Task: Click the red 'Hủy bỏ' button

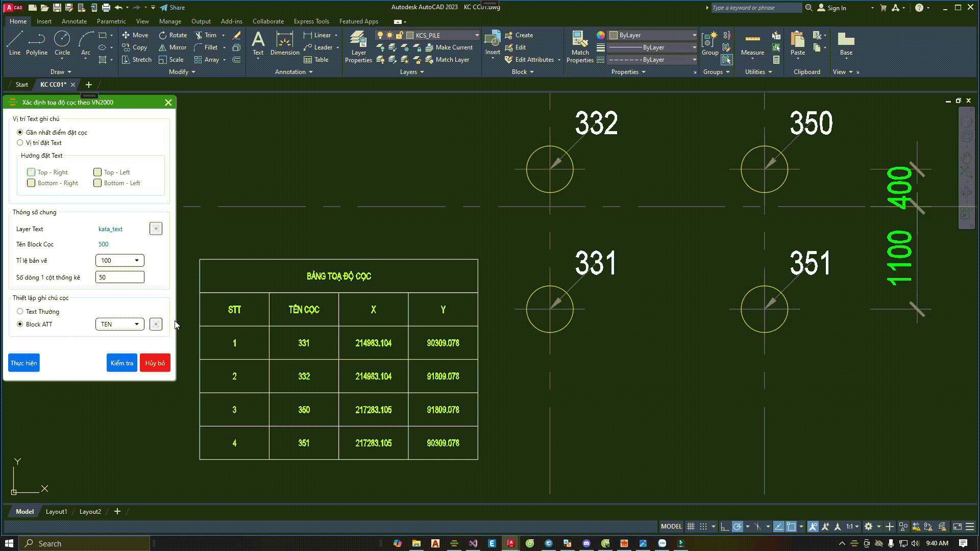Action: click(155, 363)
